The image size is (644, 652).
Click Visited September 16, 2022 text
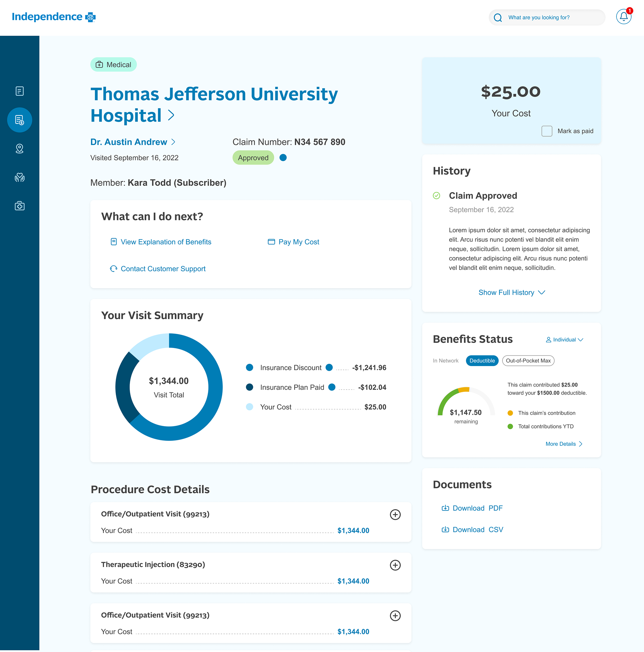click(134, 158)
